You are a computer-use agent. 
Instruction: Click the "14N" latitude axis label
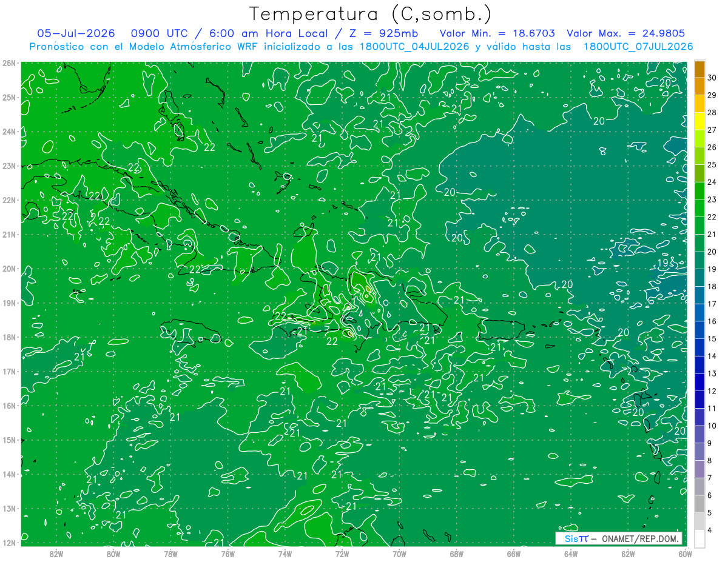point(9,474)
